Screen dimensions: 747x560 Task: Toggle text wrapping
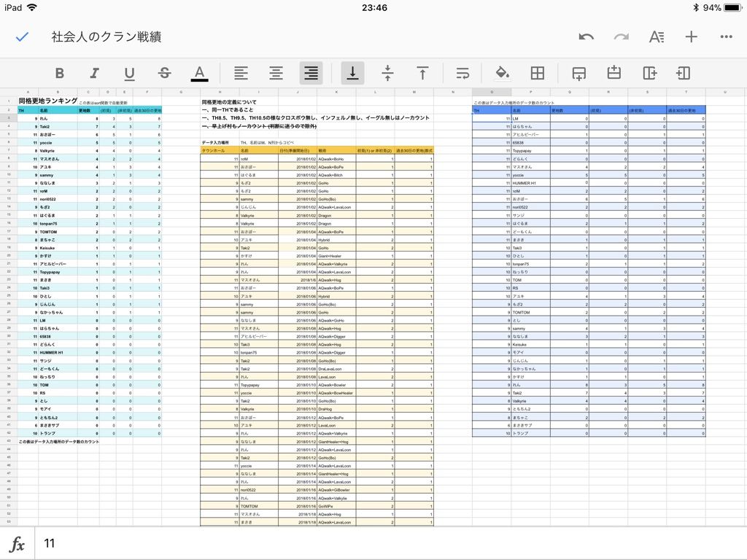click(x=462, y=73)
